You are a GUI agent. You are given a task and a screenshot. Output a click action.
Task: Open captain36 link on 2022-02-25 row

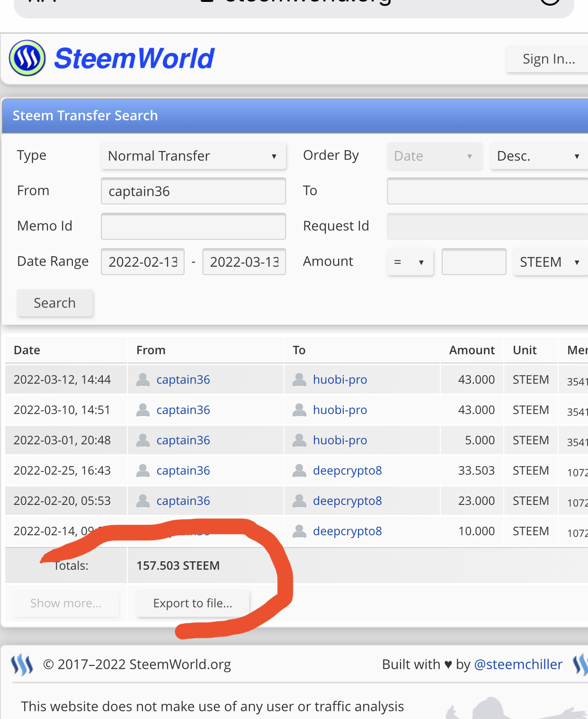(x=183, y=471)
